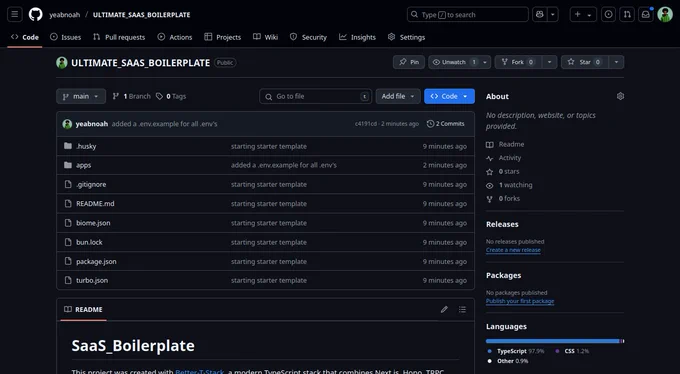The width and height of the screenshot is (680, 374).
Task: Switch to the Wiki tab
Action: point(265,37)
